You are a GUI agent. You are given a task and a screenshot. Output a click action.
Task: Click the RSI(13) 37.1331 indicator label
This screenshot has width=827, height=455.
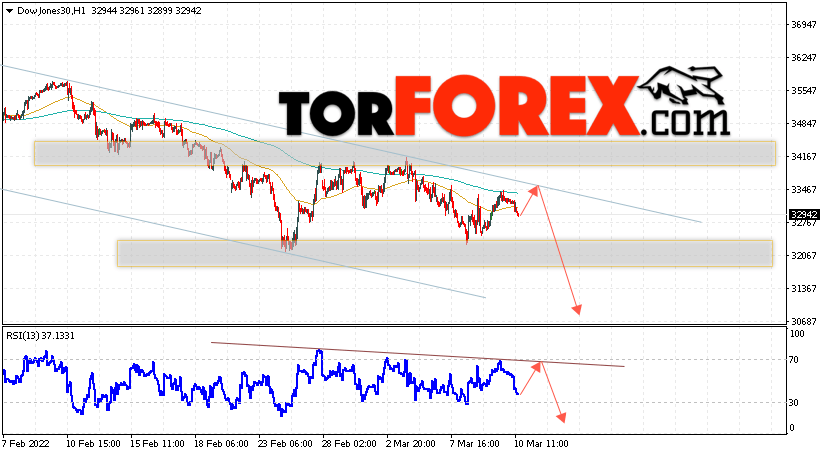pos(40,336)
